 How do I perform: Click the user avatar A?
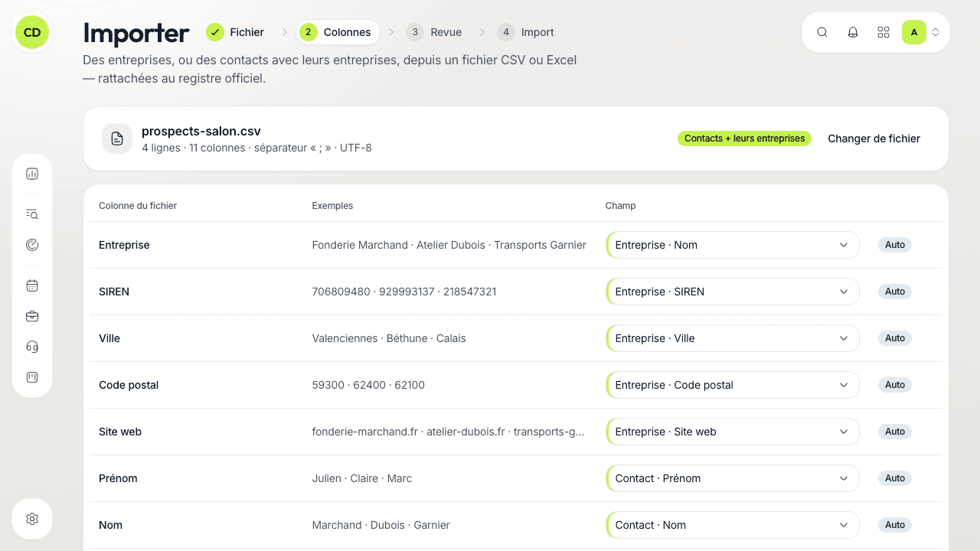point(914,32)
